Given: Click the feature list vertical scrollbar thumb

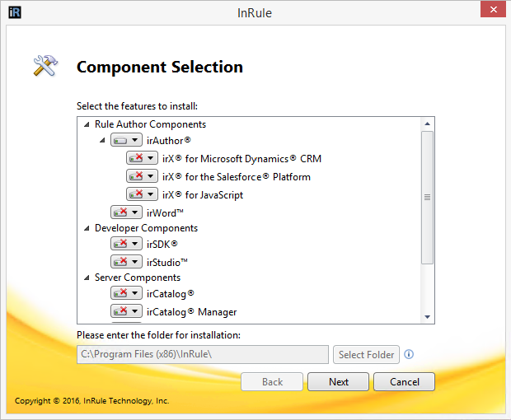Looking at the screenshot, I should tap(427, 198).
